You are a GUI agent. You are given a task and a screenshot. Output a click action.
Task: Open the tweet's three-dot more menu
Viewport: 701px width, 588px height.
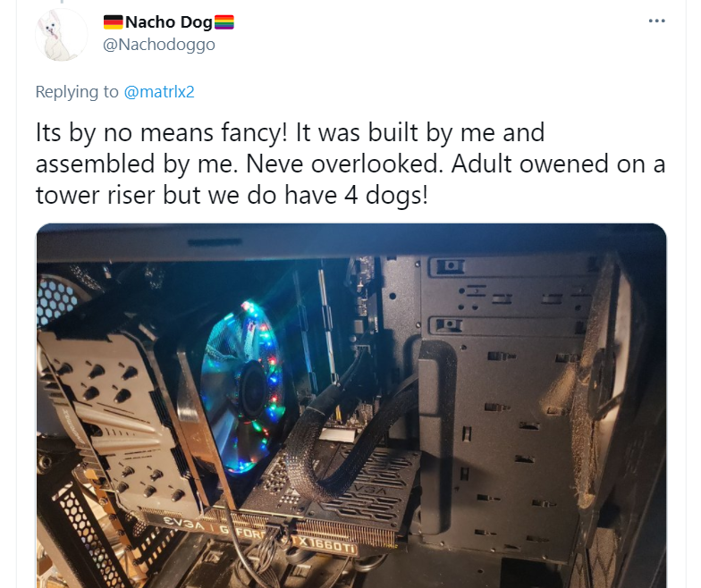[656, 21]
